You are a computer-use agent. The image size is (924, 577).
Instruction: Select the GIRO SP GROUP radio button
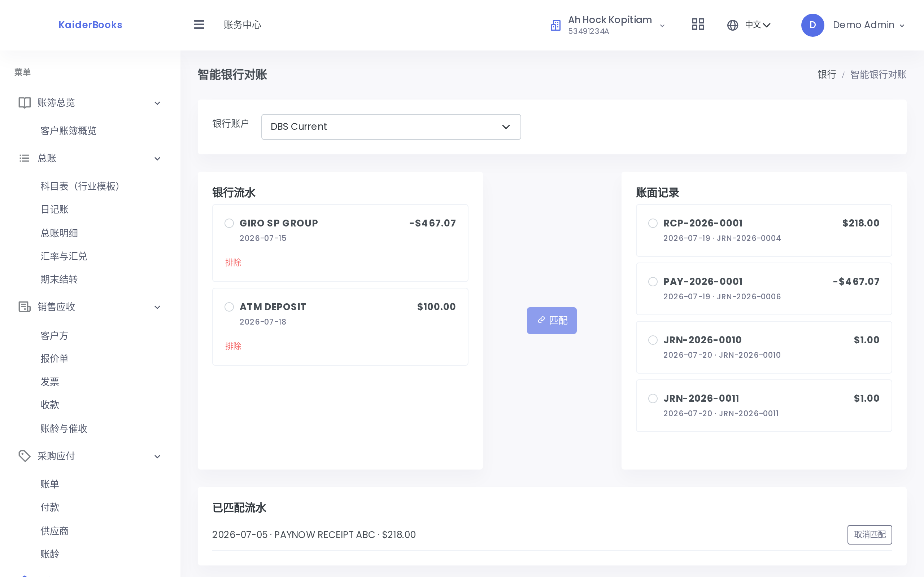point(229,223)
